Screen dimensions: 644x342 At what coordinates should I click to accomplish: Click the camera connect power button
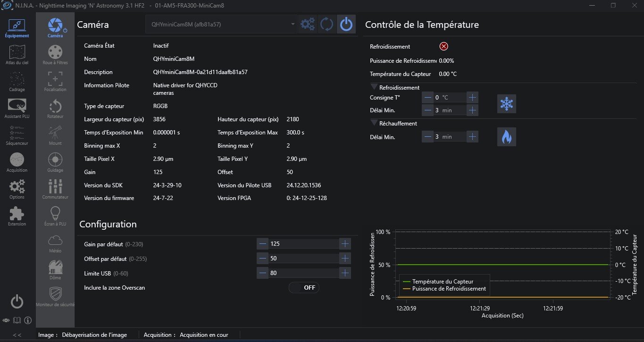click(346, 24)
